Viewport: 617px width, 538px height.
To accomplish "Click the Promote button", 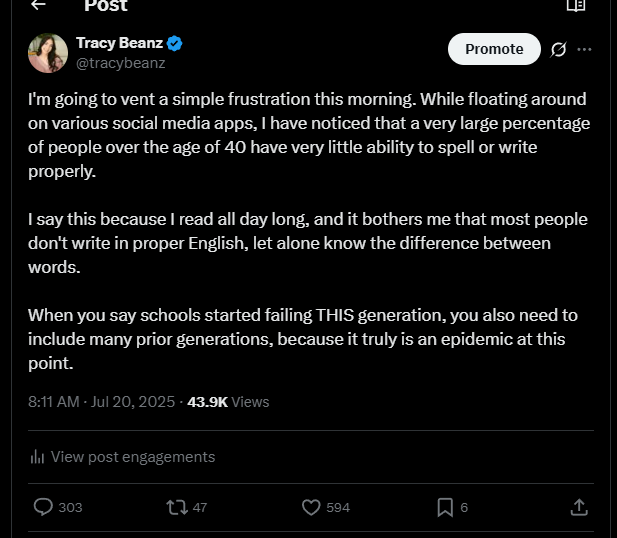I will coord(494,49).
